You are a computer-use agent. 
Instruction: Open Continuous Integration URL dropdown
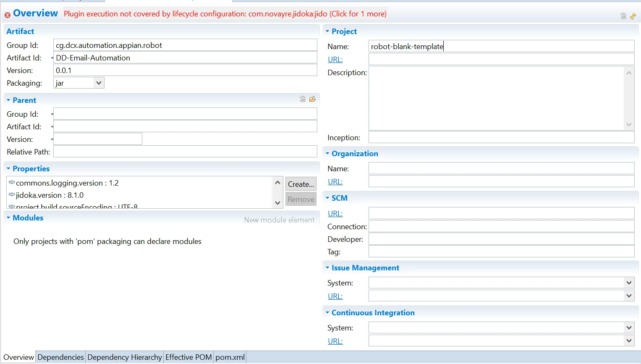(629, 340)
